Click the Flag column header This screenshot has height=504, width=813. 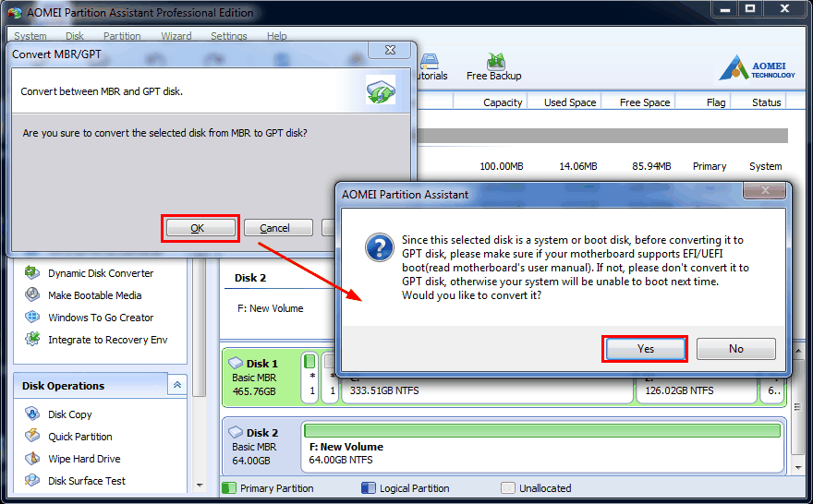(x=715, y=102)
